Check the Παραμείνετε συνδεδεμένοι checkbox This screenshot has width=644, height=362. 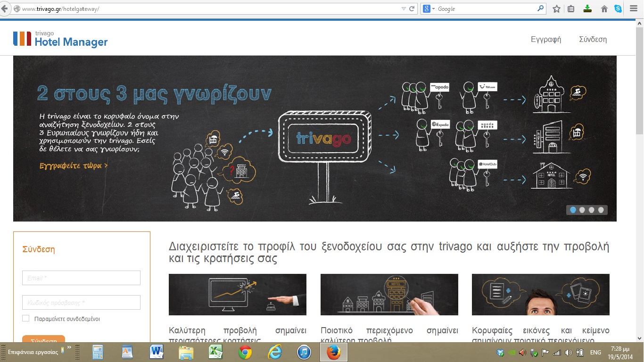click(26, 319)
